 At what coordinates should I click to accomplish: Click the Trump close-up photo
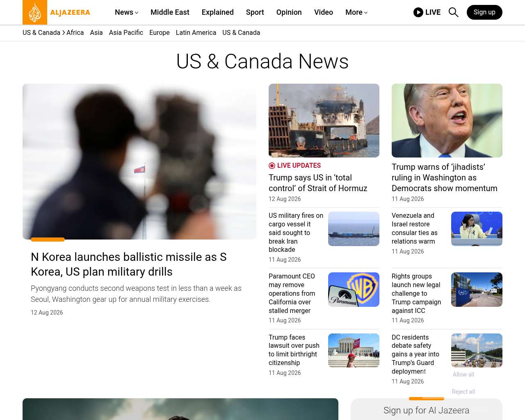point(447,121)
